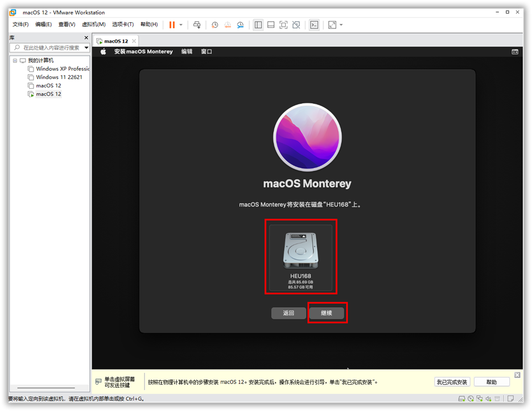Open the 选项卡(T) menu
This screenshot has width=532, height=411.
pyautogui.click(x=123, y=24)
